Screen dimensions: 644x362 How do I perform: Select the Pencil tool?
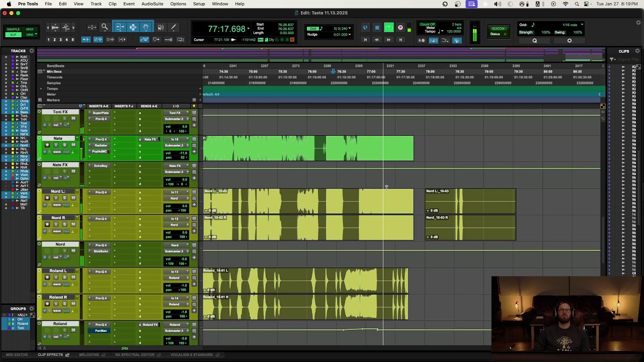(x=174, y=27)
